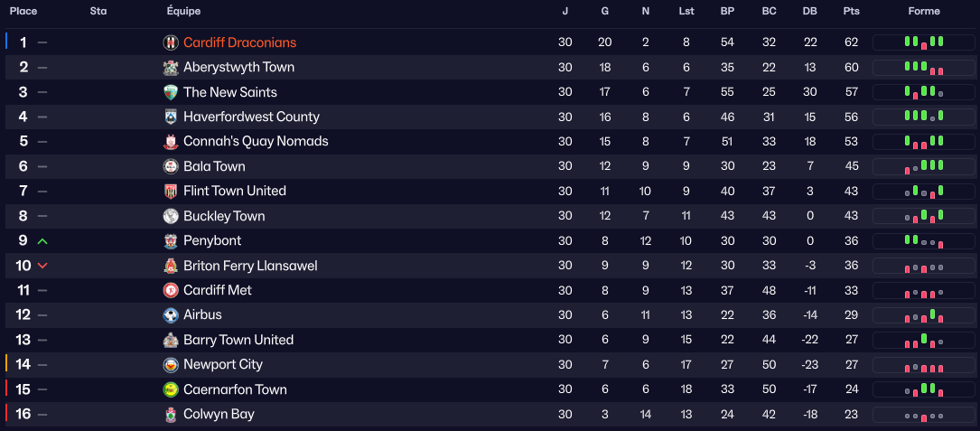The width and height of the screenshot is (980, 431).
Task: Click the Caernarfon Town crest icon
Action: coord(171,389)
